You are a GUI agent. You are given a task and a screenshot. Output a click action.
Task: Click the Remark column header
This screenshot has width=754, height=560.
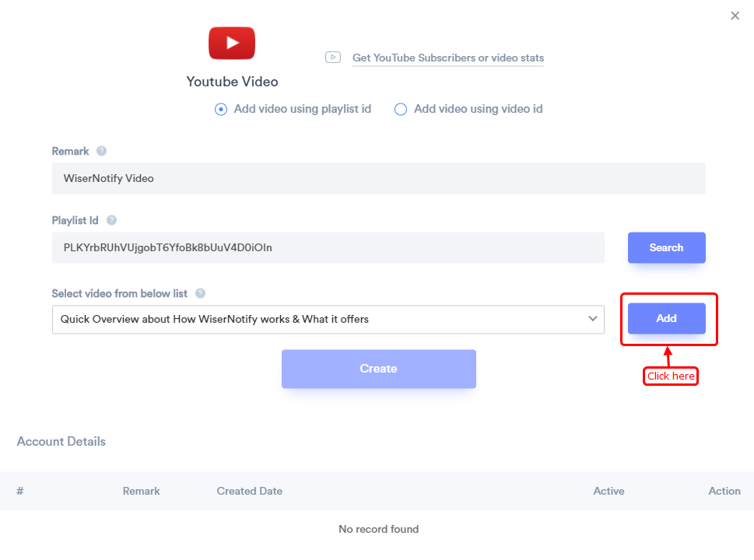(x=142, y=491)
